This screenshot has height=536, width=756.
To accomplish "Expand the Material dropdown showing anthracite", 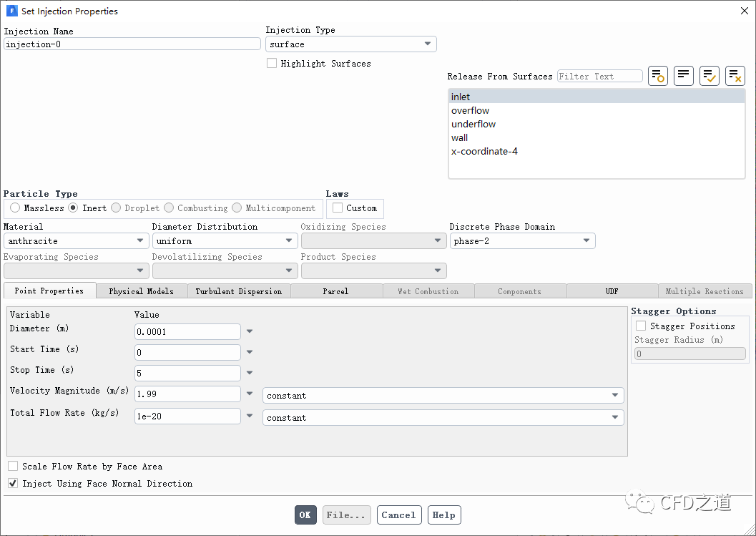I will 76,241.
